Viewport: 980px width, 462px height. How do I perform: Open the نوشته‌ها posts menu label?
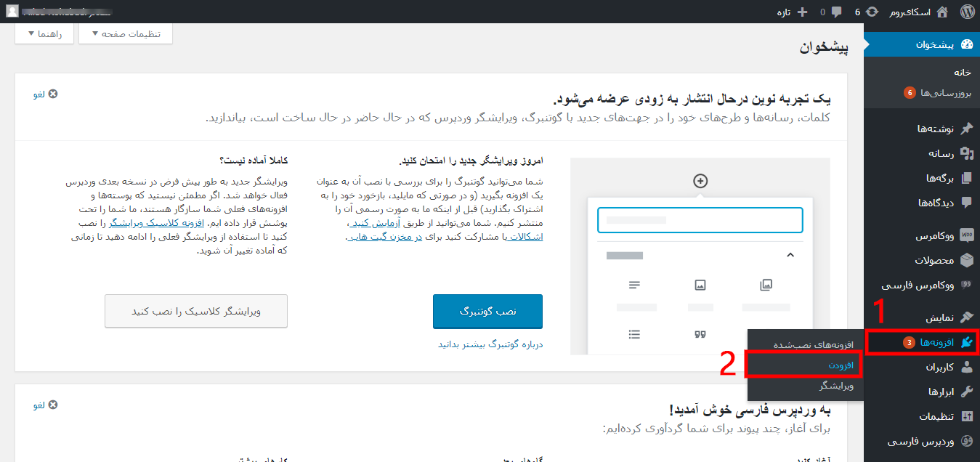click(x=934, y=129)
